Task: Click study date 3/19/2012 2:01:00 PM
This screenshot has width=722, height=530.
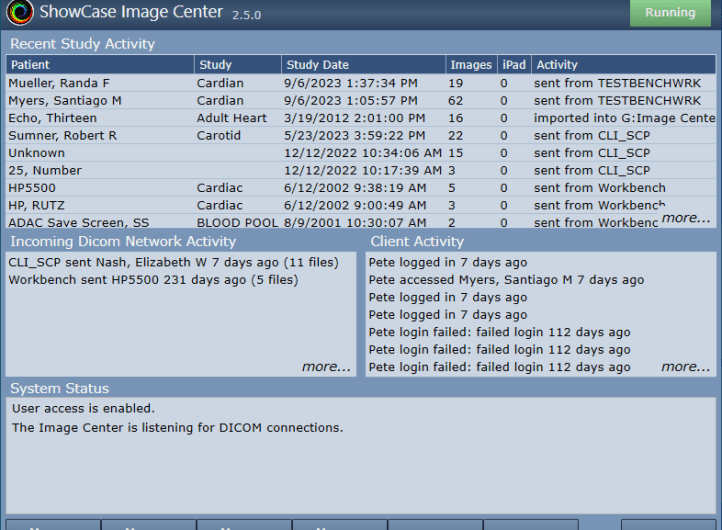Action: pyautogui.click(x=355, y=118)
